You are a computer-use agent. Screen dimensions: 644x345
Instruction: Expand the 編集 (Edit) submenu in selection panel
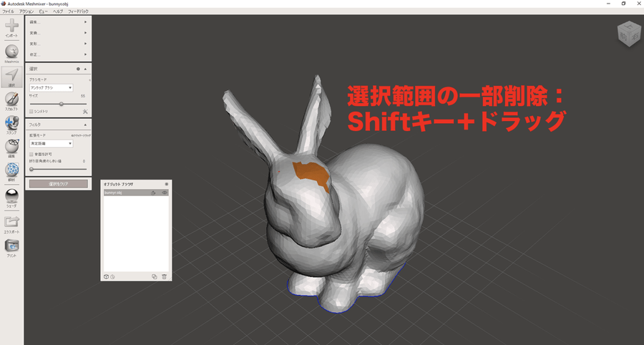[58, 21]
